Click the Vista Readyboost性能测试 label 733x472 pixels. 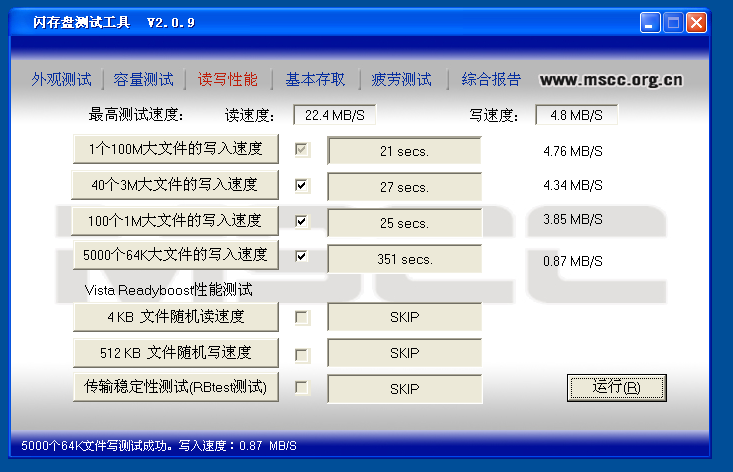[168, 290]
